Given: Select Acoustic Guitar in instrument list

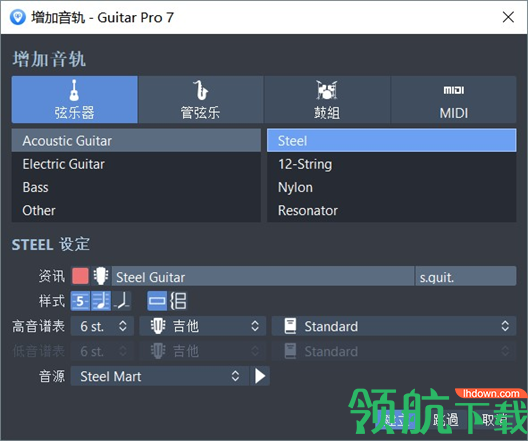Looking at the screenshot, I should [x=136, y=140].
